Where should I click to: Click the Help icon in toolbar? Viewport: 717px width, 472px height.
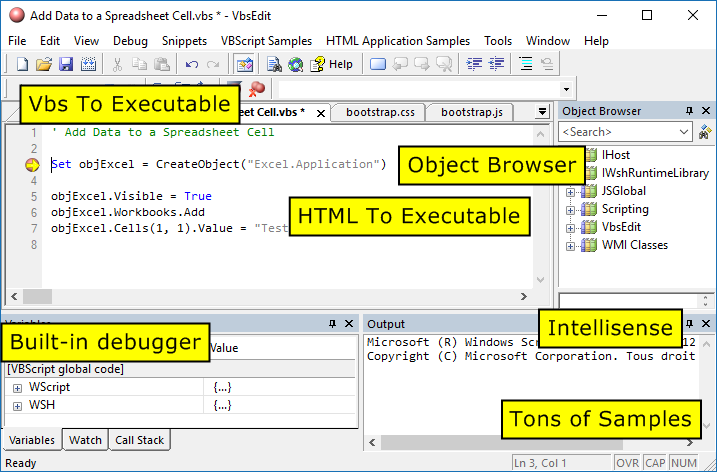[x=332, y=64]
